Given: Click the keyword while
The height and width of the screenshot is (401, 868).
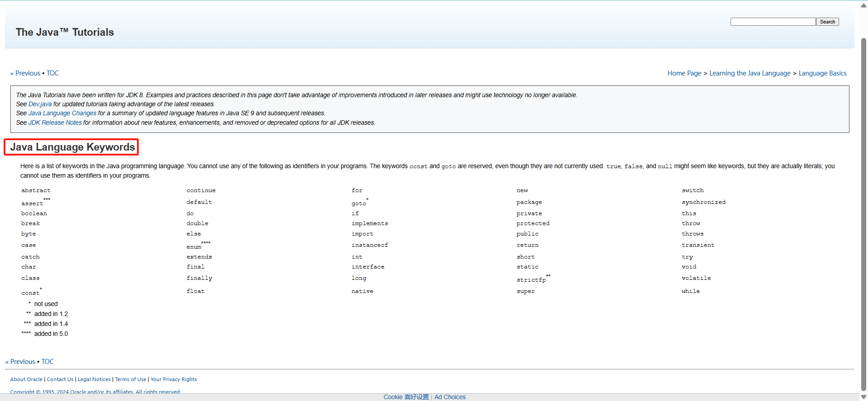Looking at the screenshot, I should click(x=691, y=291).
